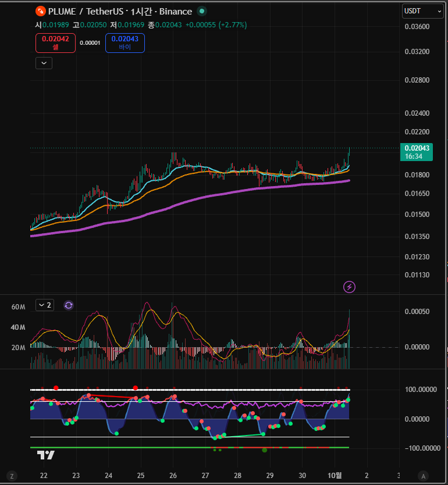Image resolution: width=448 pixels, height=485 pixels.
Task: Click date label 22 on time axis
Action: pos(44,476)
